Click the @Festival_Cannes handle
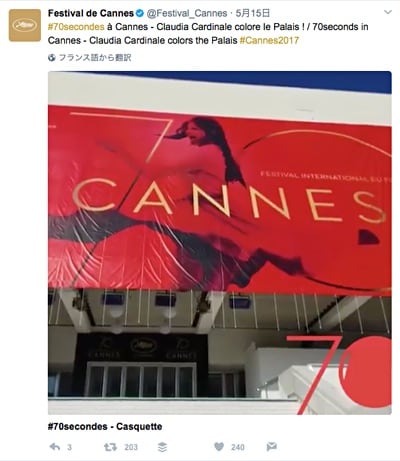 tap(187, 13)
